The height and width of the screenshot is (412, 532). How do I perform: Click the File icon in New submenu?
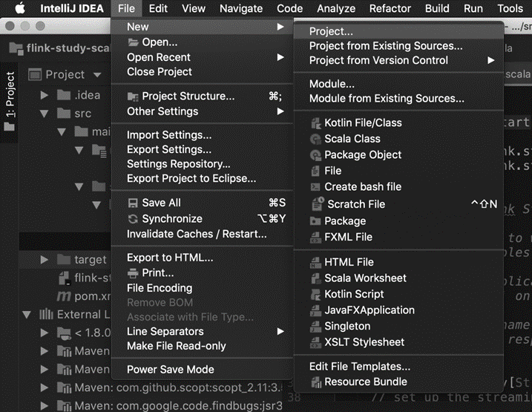click(315, 171)
